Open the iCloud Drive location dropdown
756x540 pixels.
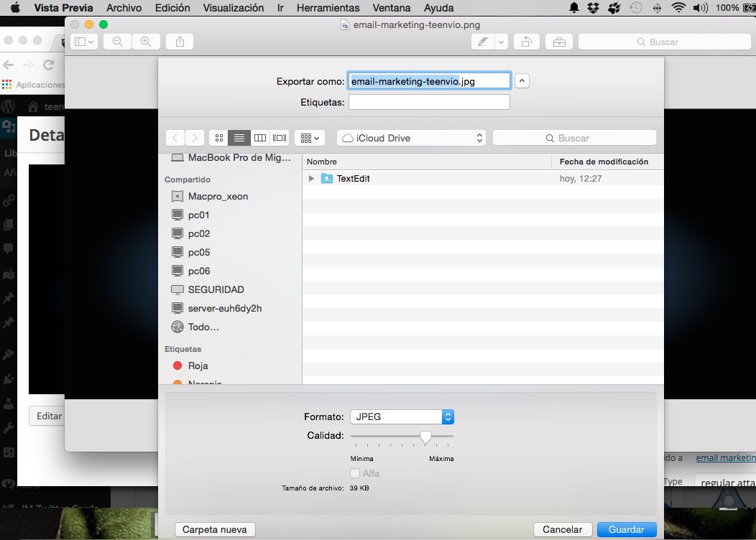tap(410, 137)
